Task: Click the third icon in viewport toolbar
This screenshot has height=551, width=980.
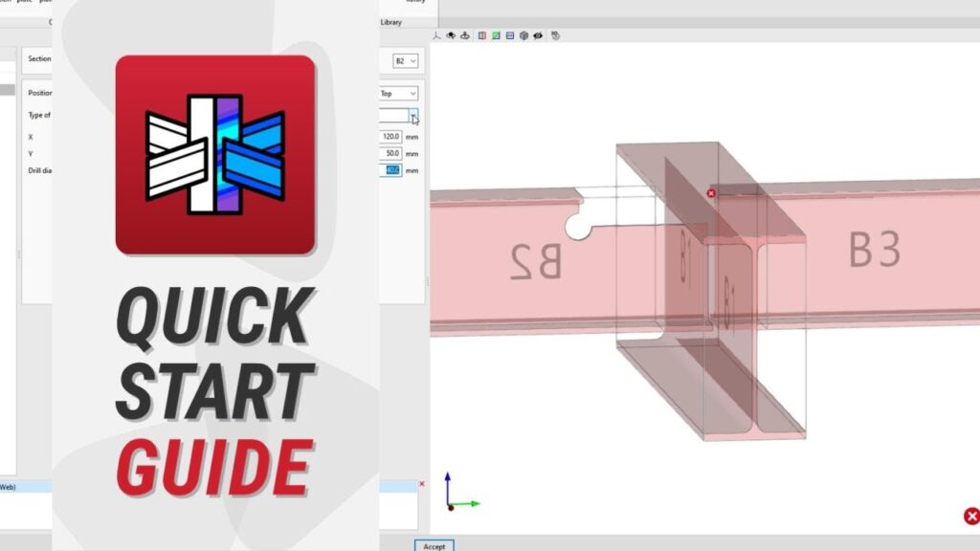Action: pos(465,36)
